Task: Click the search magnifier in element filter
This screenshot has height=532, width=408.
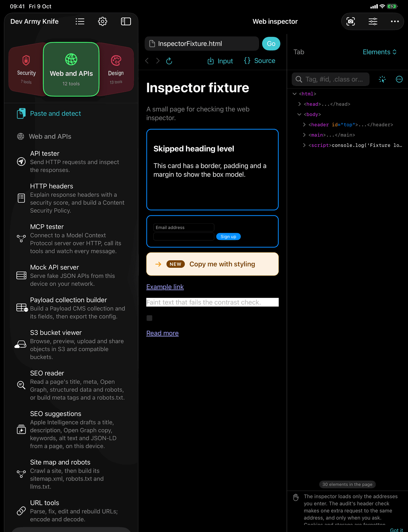Action: point(299,79)
